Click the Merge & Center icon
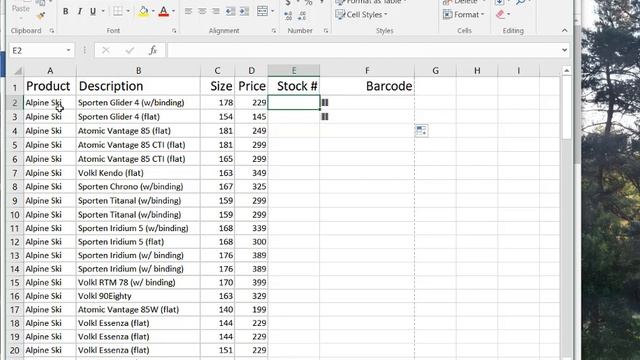Screen dimensions: 640x360 [x=262, y=11]
